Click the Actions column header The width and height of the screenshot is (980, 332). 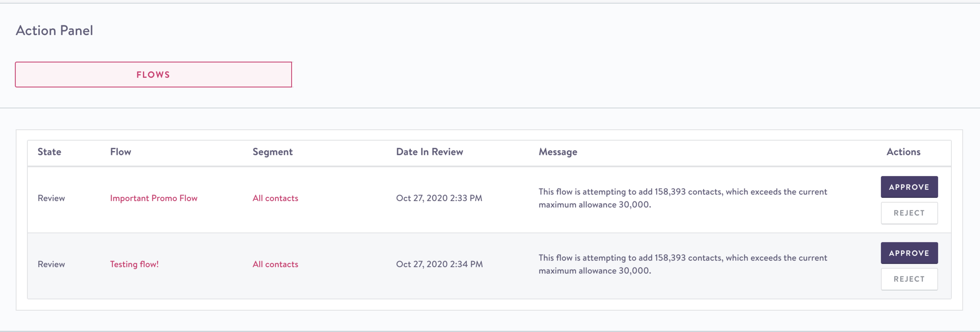tap(903, 152)
